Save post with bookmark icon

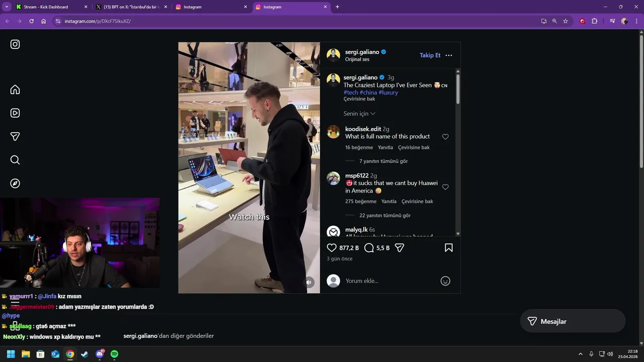449,248
